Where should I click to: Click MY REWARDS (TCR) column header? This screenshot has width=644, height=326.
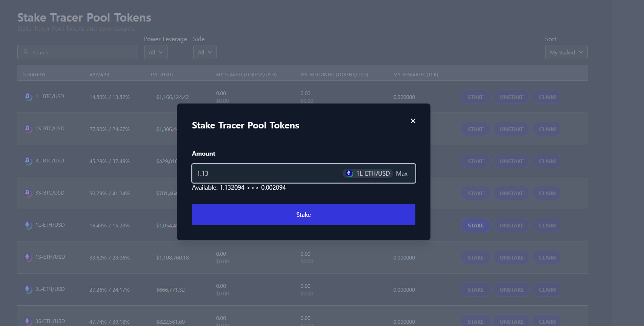click(x=416, y=75)
